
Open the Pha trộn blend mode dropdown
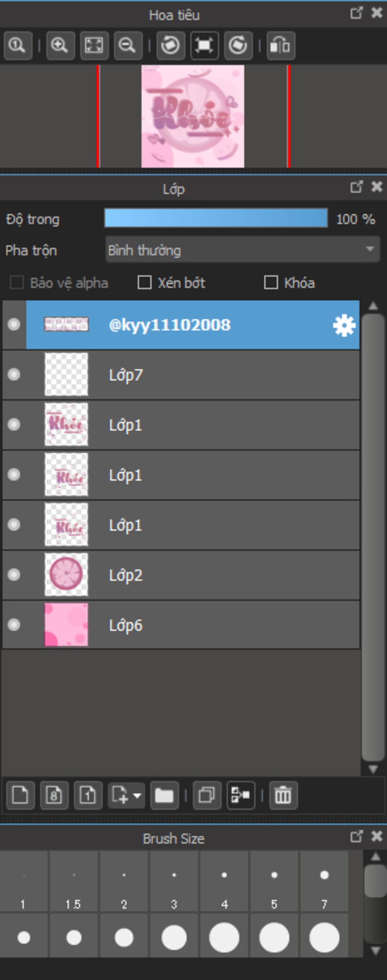pyautogui.click(x=242, y=250)
